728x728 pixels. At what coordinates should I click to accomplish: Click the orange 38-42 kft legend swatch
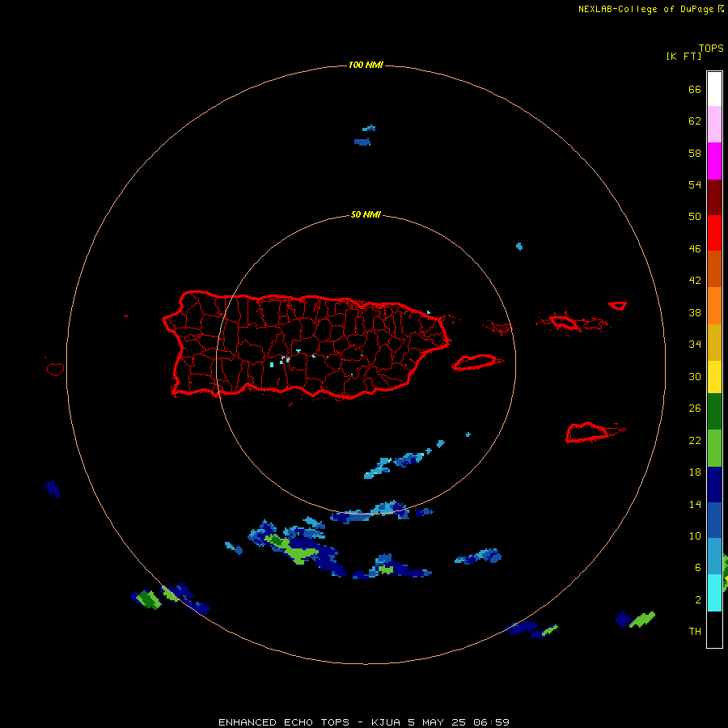(714, 306)
